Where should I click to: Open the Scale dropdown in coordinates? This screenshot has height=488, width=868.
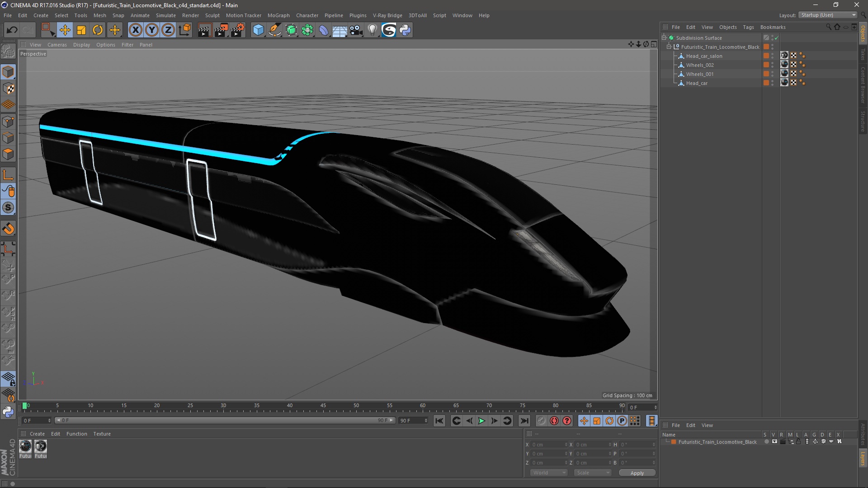[x=593, y=473]
